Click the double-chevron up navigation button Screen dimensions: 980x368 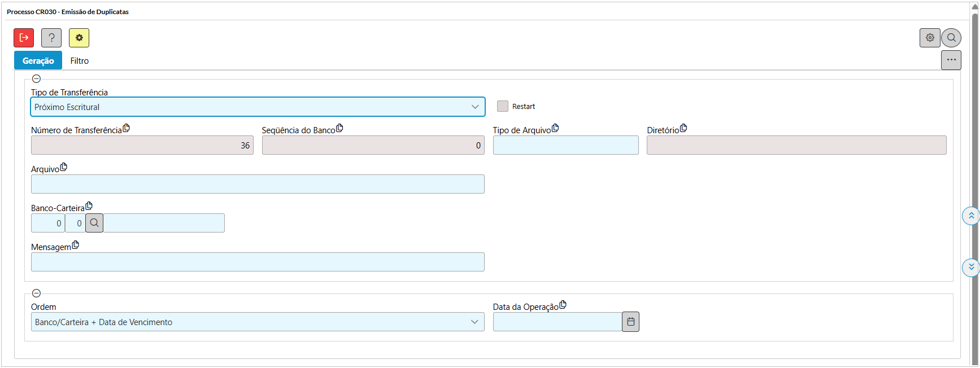pos(971,216)
